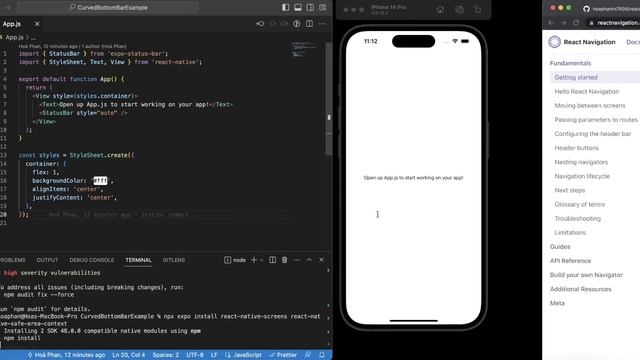Open notifications bell in status bar
This screenshot has width=640, height=360.
point(322,355)
